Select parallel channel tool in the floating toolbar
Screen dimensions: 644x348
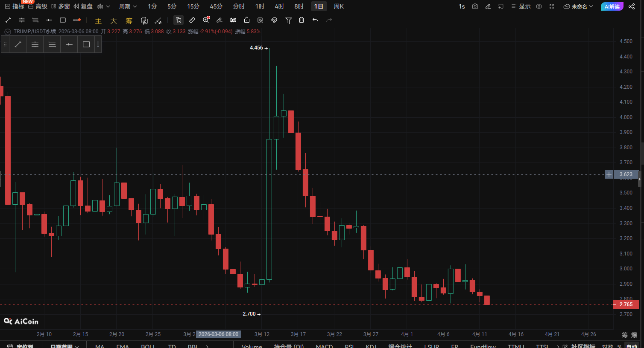(x=35, y=44)
